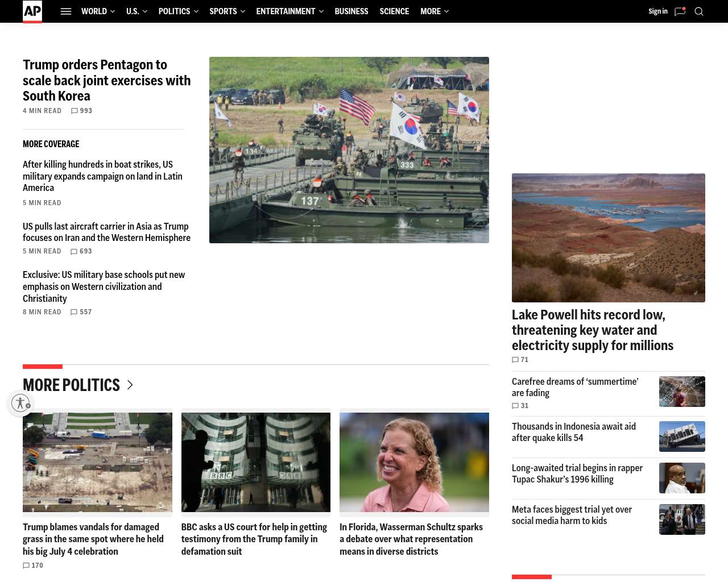Read Meta faces biggest trial story
The height and width of the screenshot is (582, 728).
(572, 515)
